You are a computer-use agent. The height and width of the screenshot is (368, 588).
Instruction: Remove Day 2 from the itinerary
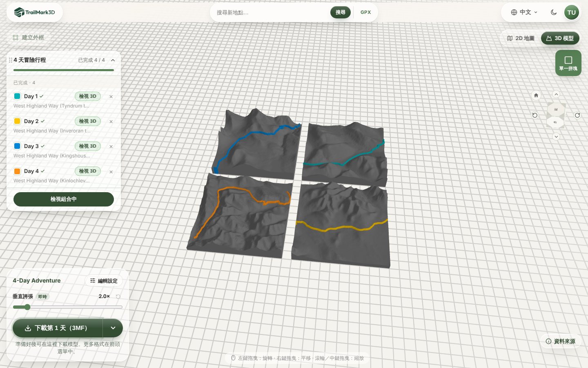pyautogui.click(x=111, y=121)
